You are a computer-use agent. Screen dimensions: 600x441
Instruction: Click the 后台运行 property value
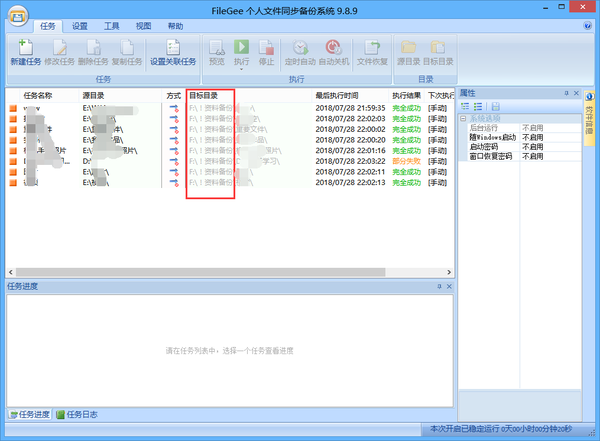[550, 127]
